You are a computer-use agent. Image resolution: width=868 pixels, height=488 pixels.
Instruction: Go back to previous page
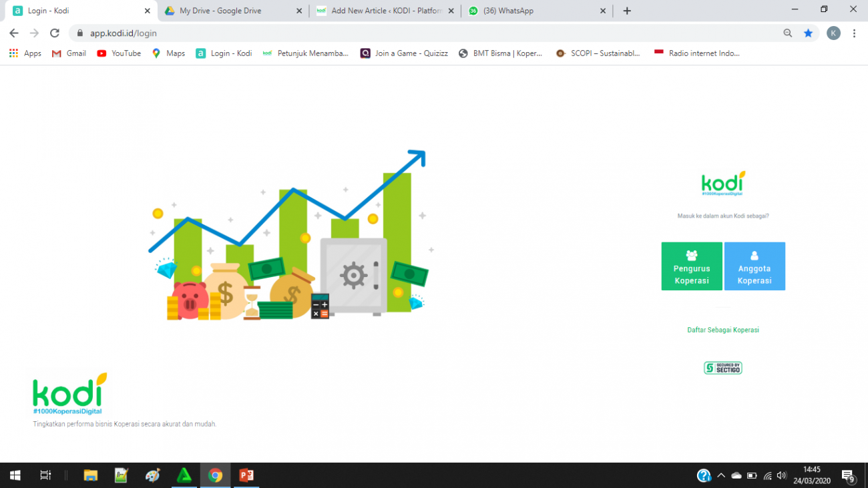pyautogui.click(x=14, y=33)
